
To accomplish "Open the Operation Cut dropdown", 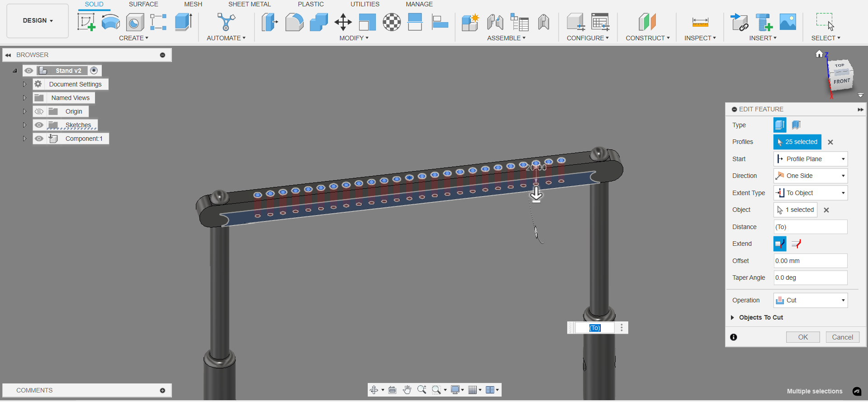I will pyautogui.click(x=811, y=300).
